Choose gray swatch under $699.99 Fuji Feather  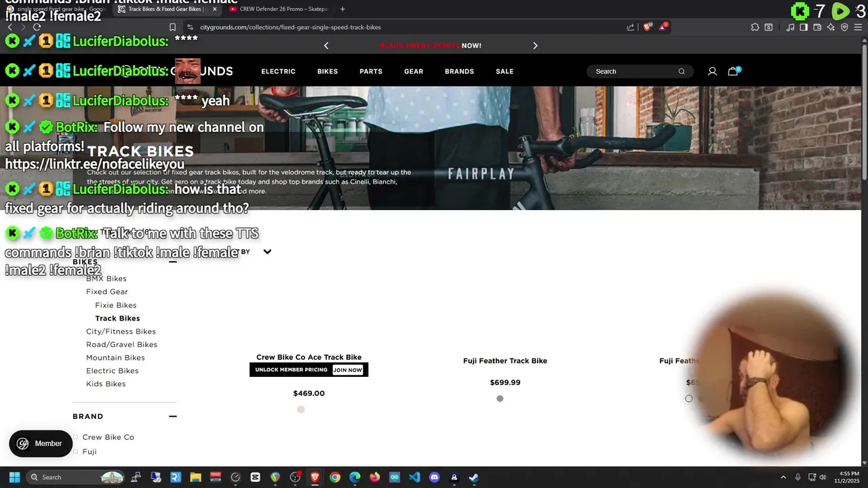[500, 399]
